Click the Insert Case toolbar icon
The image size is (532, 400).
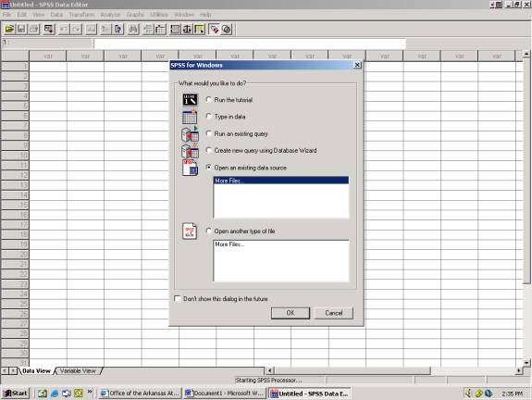[x=148, y=30]
